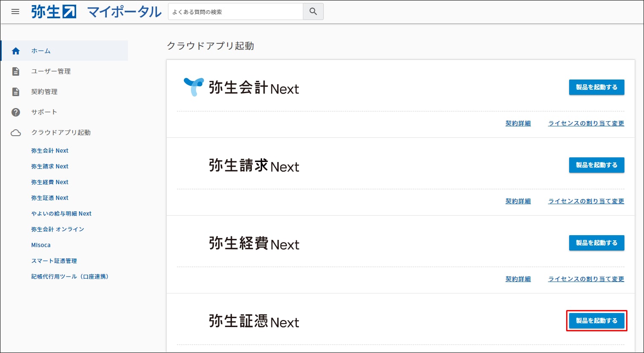The image size is (644, 353).
Task: Click sidebar link 弥生経費 Next
Action: pyautogui.click(x=50, y=182)
